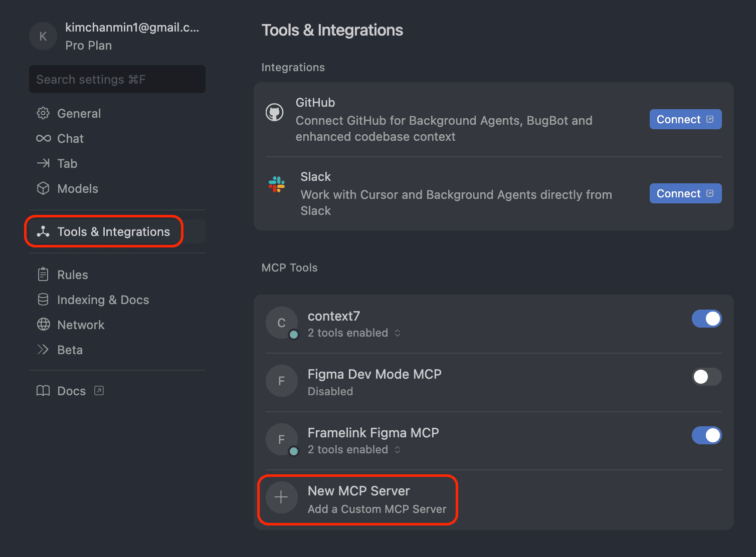Click the Tools & Integrations node icon
The image size is (756, 557).
[x=43, y=231]
